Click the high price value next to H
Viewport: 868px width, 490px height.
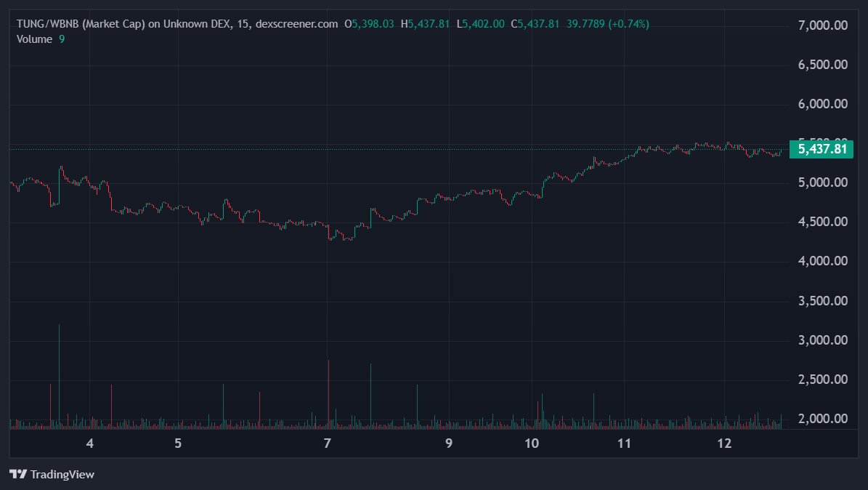click(429, 24)
